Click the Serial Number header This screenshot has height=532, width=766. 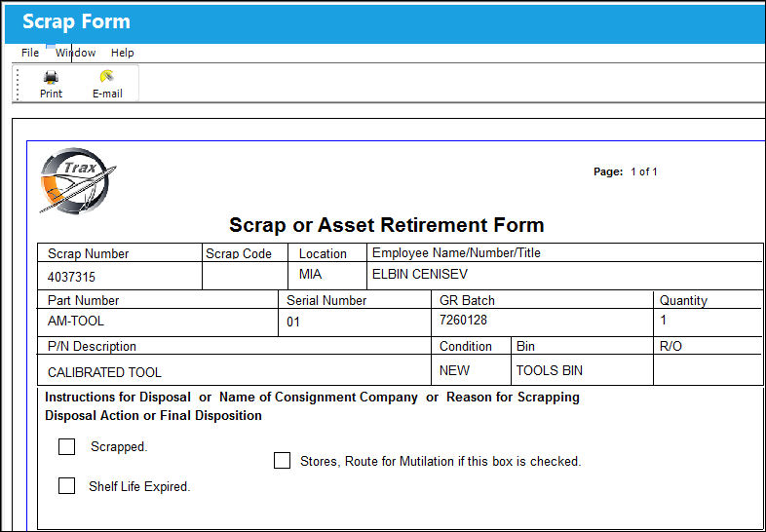tap(326, 300)
